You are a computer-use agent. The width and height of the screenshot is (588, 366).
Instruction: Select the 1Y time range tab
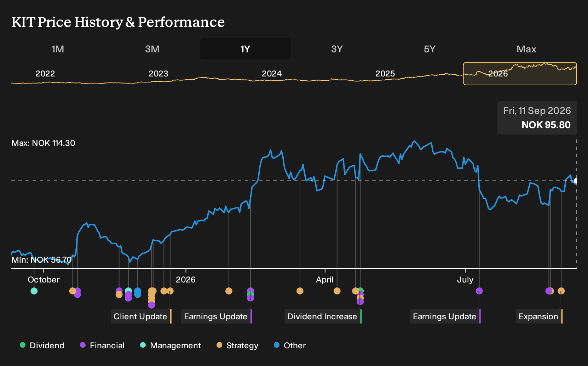coord(245,49)
